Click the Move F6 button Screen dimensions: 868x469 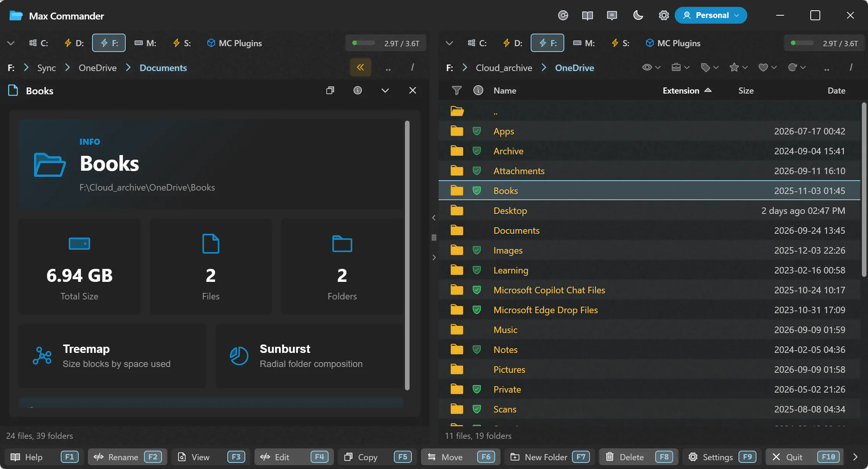click(x=461, y=457)
